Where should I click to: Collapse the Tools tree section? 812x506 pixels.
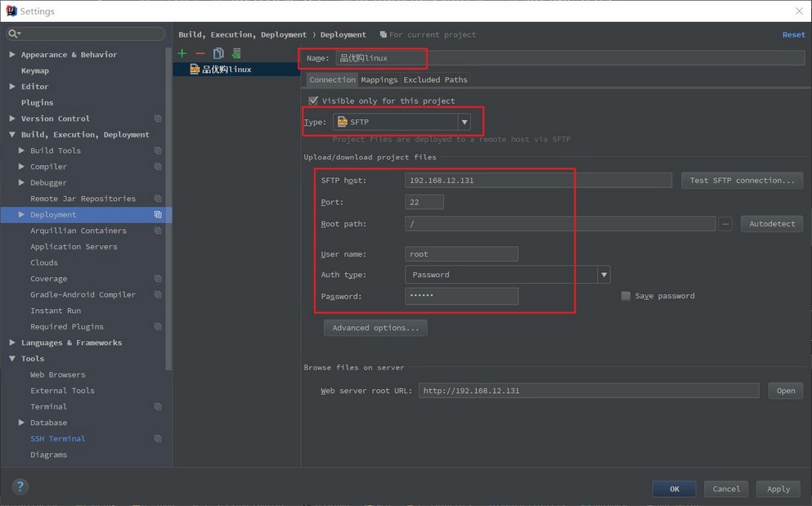(12, 358)
